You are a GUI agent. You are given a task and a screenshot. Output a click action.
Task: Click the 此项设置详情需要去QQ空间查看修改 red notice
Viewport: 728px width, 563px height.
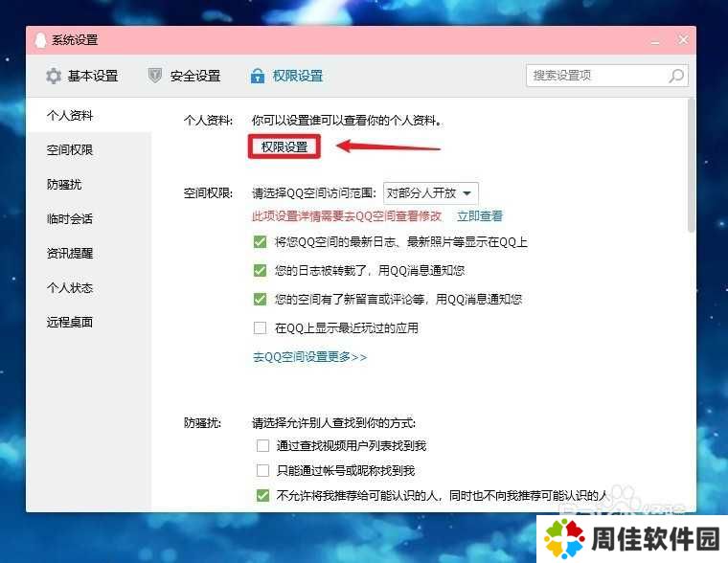point(347,215)
